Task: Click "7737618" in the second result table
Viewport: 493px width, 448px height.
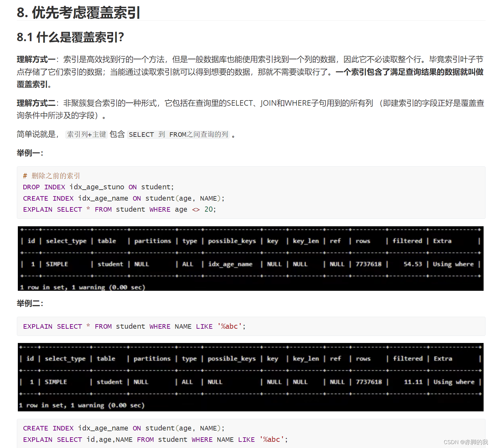Action: pos(369,382)
